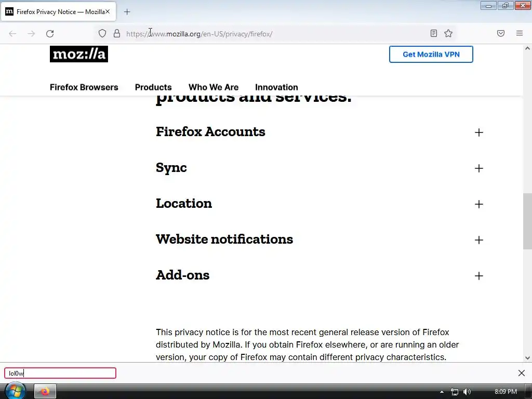Image resolution: width=532 pixels, height=399 pixels.
Task: Open the Firefox hamburger menu
Action: point(520,33)
